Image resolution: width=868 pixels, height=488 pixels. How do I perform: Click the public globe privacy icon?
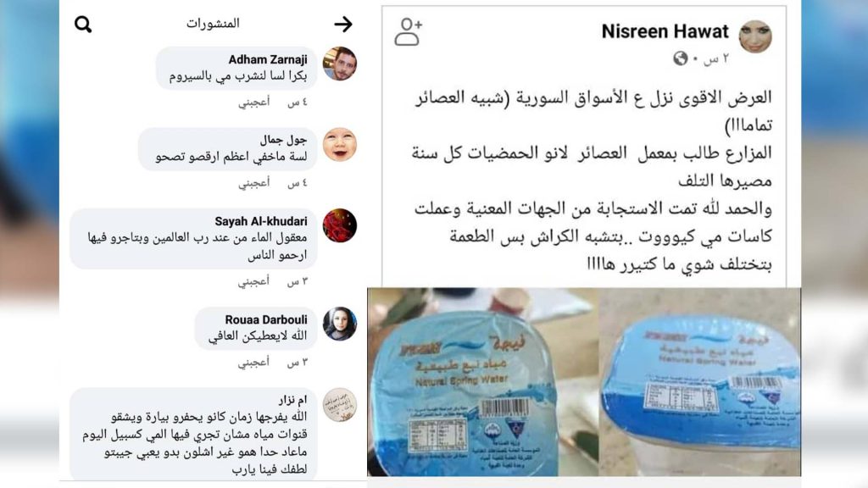click(681, 58)
